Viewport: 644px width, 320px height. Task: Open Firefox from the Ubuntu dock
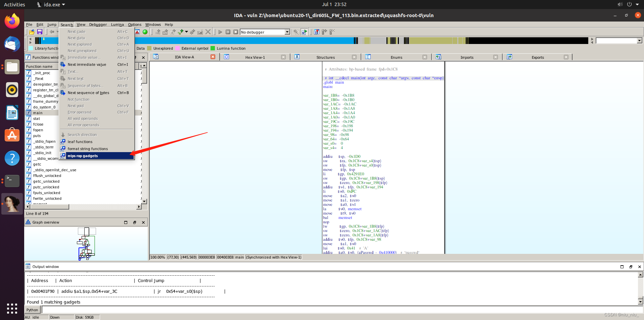[12, 21]
